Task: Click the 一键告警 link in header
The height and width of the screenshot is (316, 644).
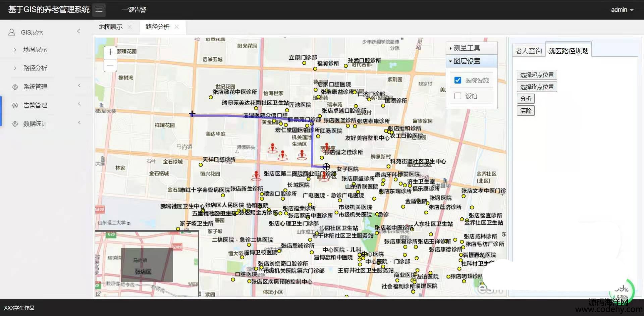Action: (x=134, y=10)
